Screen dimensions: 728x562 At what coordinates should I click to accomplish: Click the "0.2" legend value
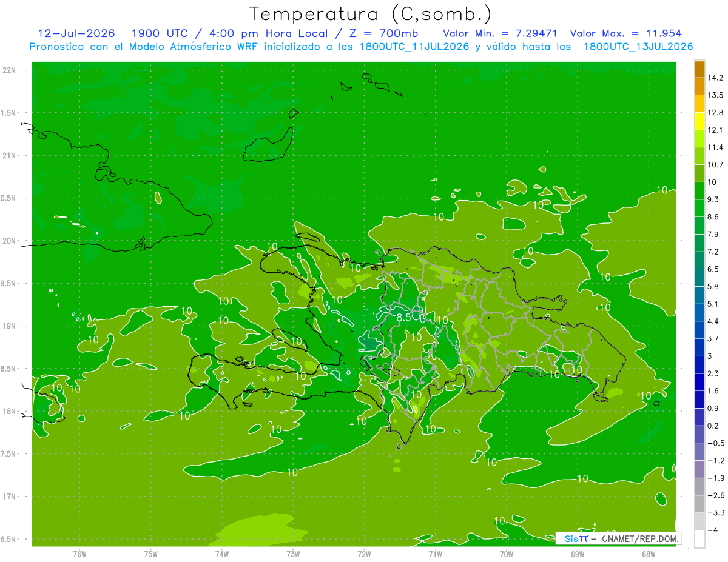713,426
